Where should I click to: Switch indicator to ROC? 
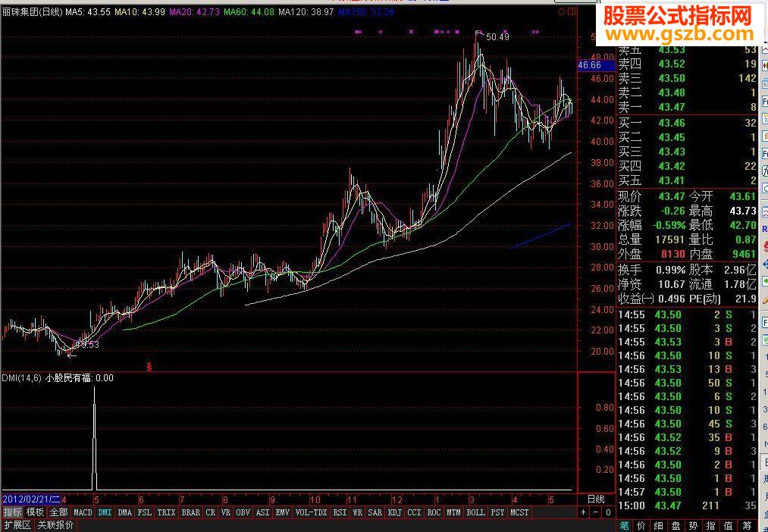(x=434, y=512)
